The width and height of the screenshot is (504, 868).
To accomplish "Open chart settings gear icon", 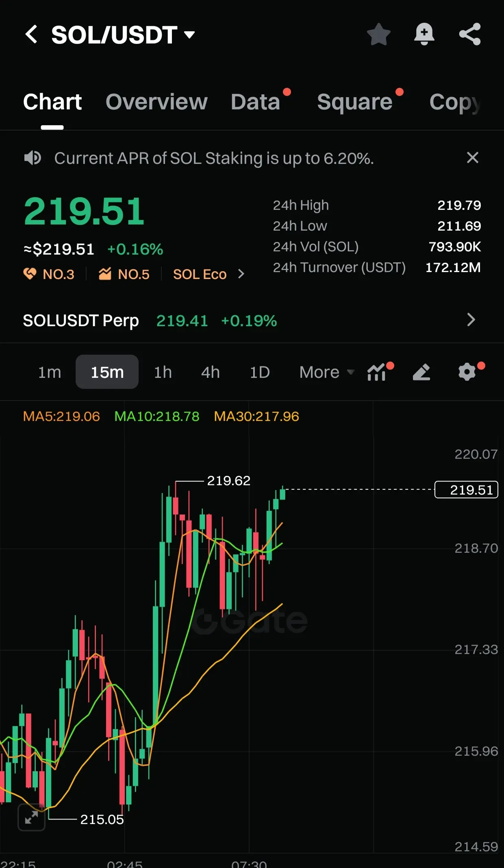I will point(467,372).
